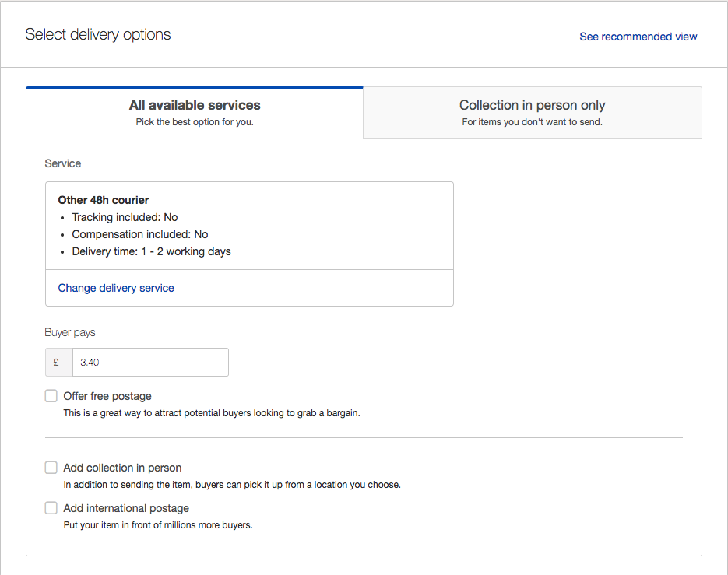
Task: Open the See recommended view link
Action: tap(638, 37)
